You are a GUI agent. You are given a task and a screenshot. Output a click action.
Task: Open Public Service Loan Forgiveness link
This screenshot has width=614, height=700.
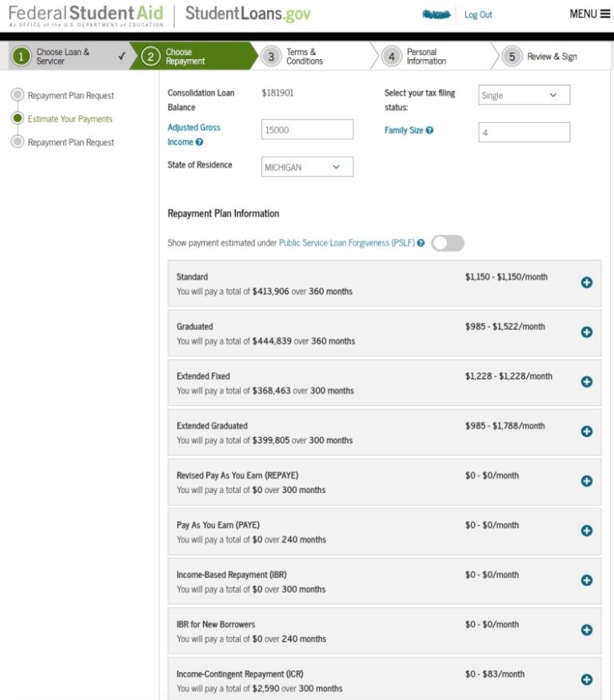tap(347, 243)
